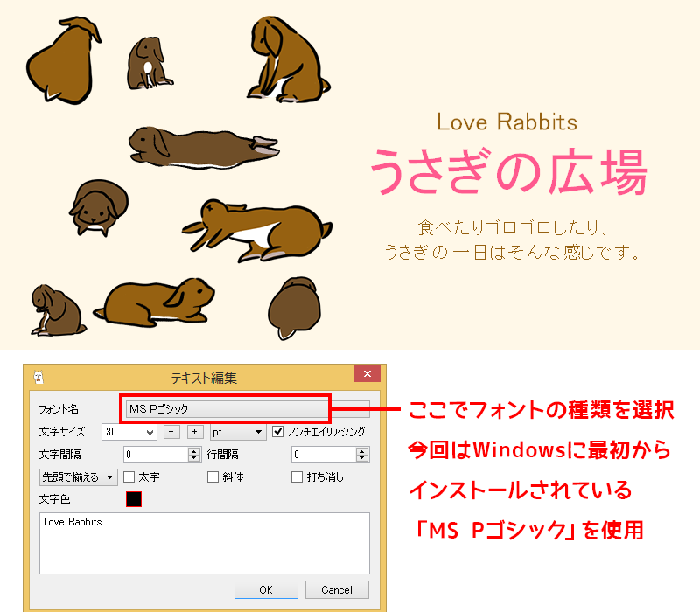700x612 pixels.
Task: Open the pt unit dropdown
Action: (x=238, y=432)
